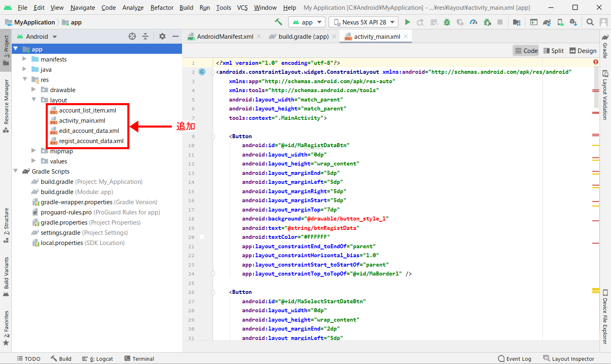The image size is (611, 364).
Task: Toggle the Gradle tool window on right
Action: tap(605, 47)
